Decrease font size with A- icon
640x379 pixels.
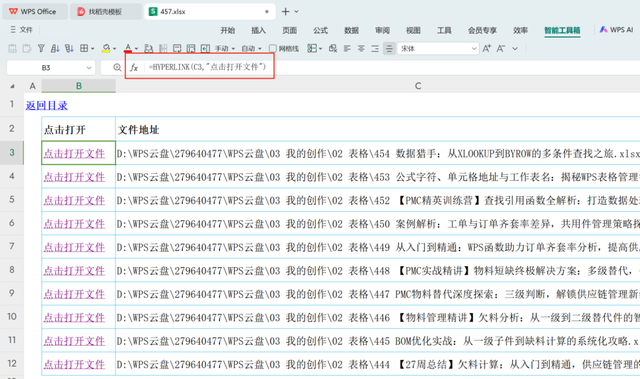pyautogui.click(x=501, y=49)
